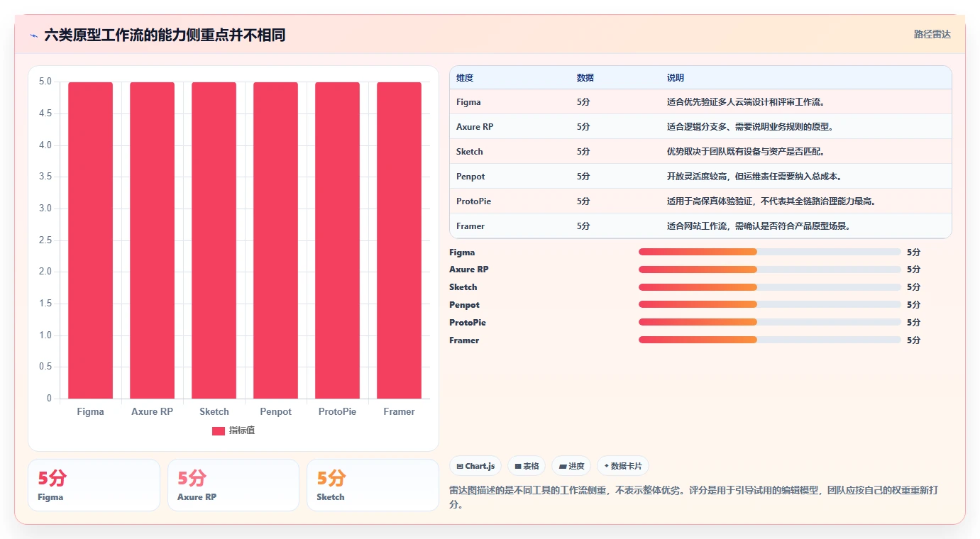The height and width of the screenshot is (539, 980).
Task: Click the Penpot bar in the chart
Action: click(x=275, y=240)
